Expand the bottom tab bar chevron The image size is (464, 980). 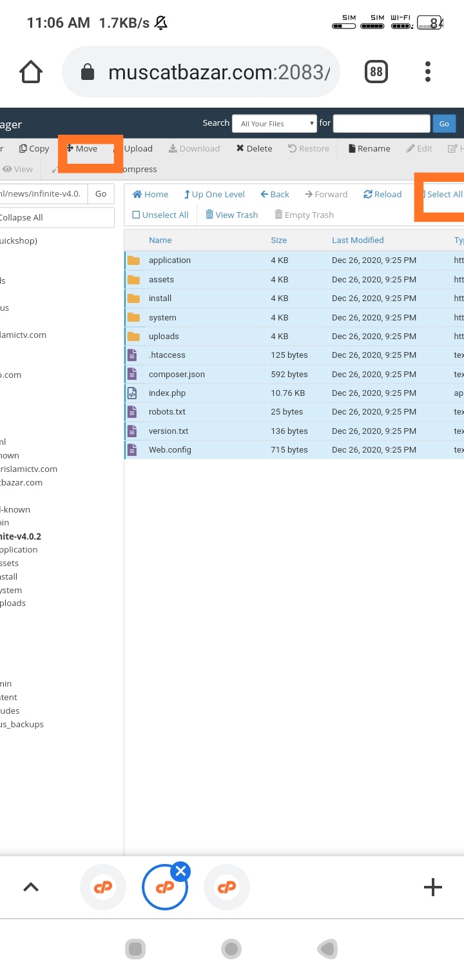point(31,887)
